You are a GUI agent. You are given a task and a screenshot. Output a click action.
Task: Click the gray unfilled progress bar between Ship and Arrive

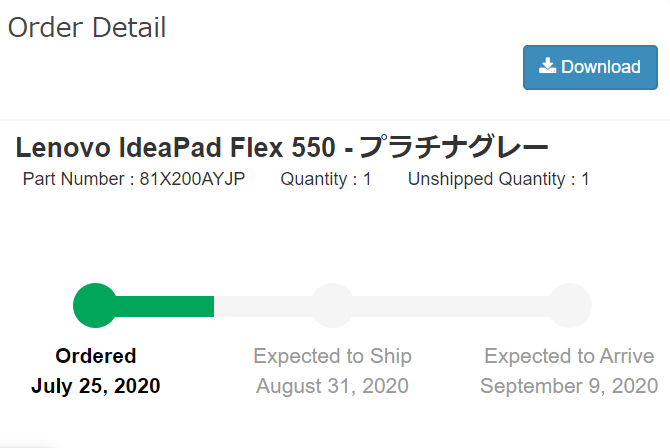451,306
